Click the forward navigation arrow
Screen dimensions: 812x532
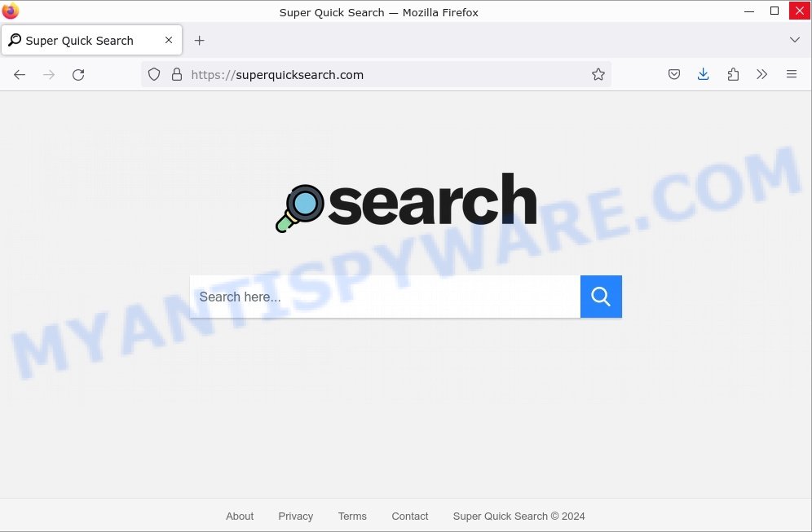[49, 74]
